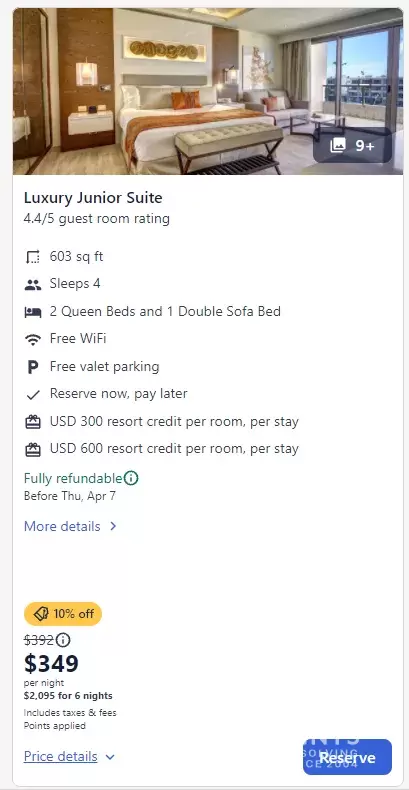
Task: Expand the Price details dropdown
Action: pyautogui.click(x=70, y=757)
